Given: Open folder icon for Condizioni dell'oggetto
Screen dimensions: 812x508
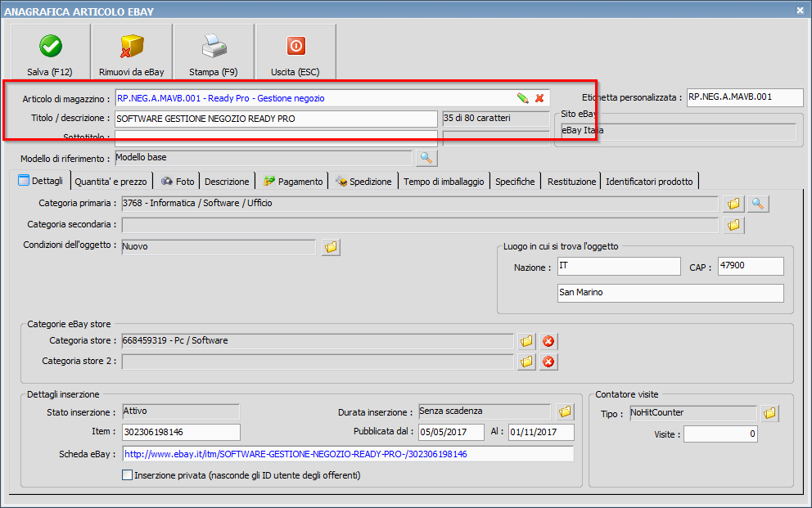Looking at the screenshot, I should 331,247.
